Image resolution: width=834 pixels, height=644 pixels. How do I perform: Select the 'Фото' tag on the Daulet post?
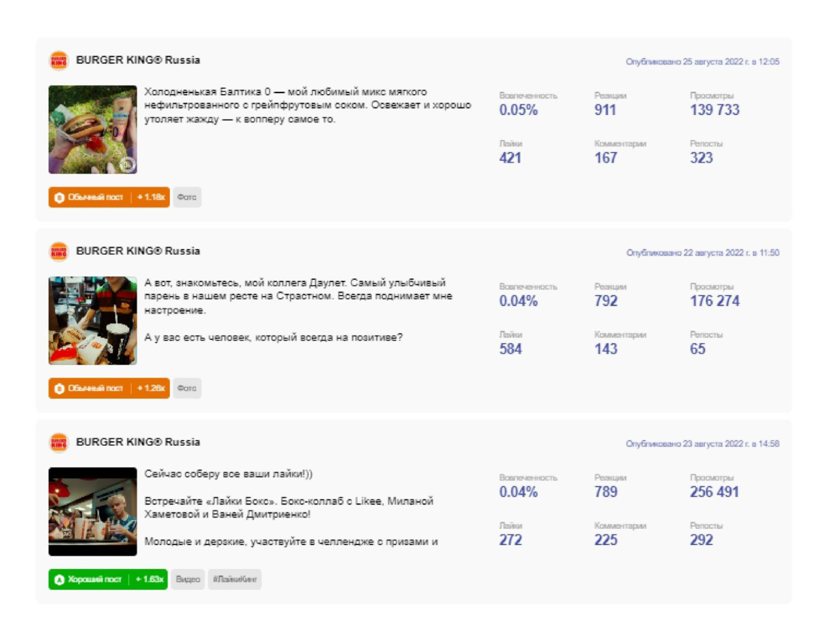[187, 388]
